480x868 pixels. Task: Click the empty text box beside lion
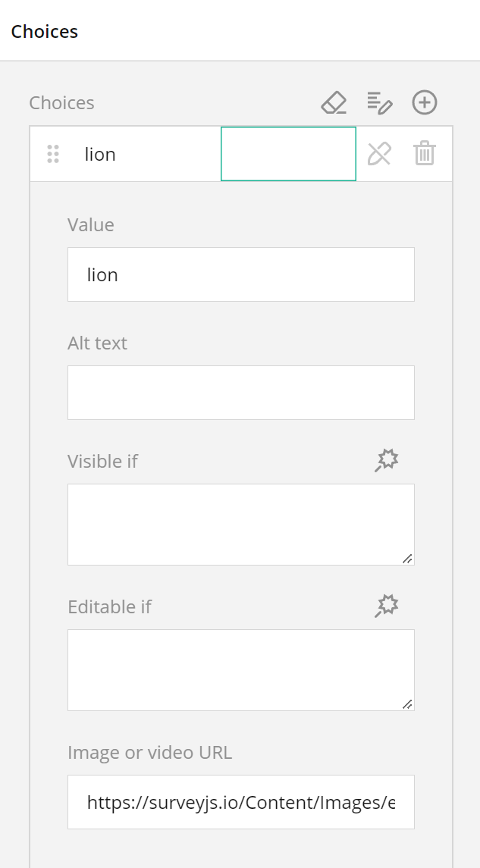click(288, 153)
